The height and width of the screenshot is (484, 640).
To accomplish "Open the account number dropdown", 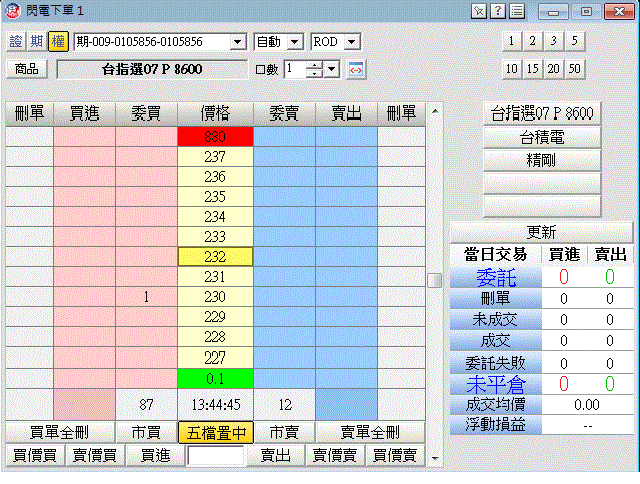I will tap(237, 42).
